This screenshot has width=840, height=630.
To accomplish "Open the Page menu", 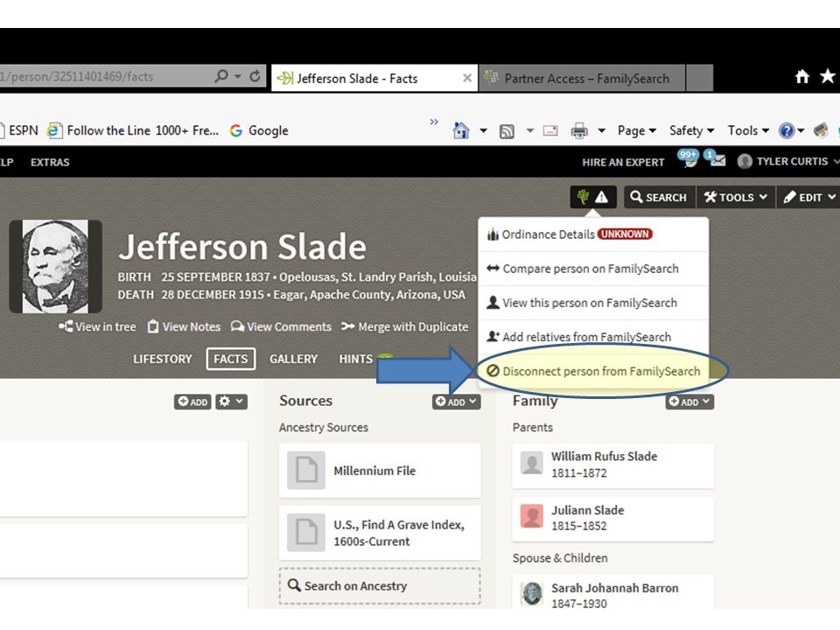I will pyautogui.click(x=636, y=130).
